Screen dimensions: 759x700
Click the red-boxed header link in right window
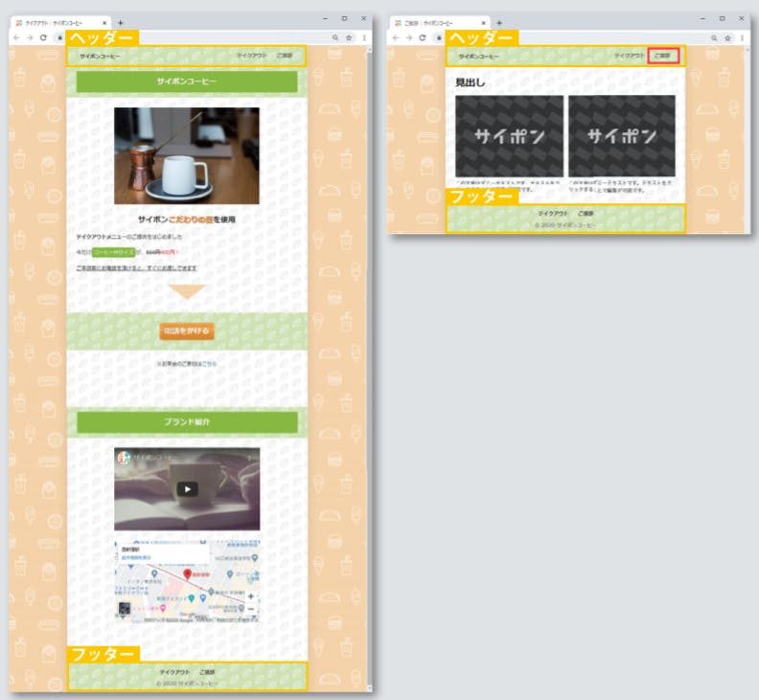coord(663,56)
